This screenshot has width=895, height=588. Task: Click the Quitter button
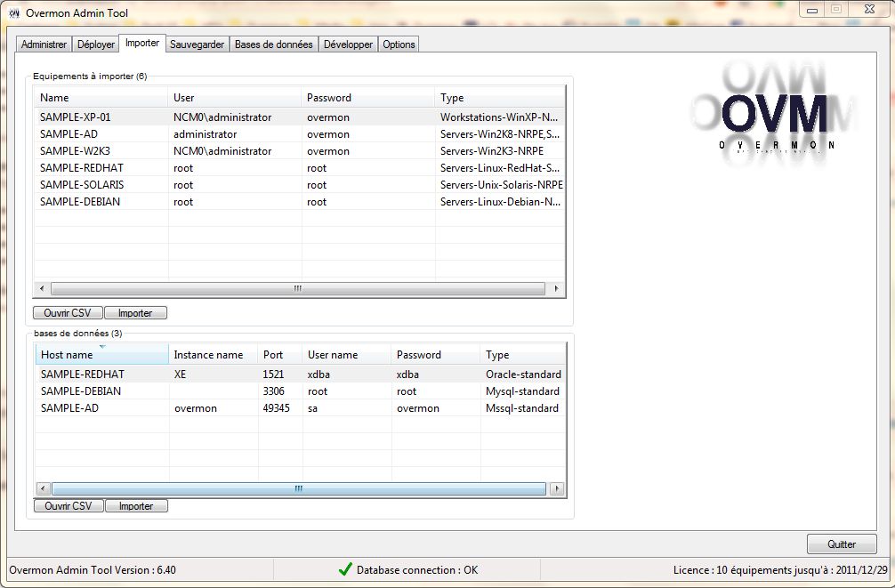click(x=841, y=544)
